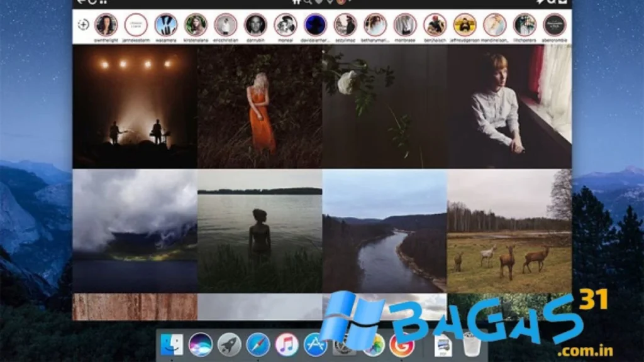This screenshot has height=362, width=644.
Task: Open the silhouette standing in lake photo
Action: (260, 231)
